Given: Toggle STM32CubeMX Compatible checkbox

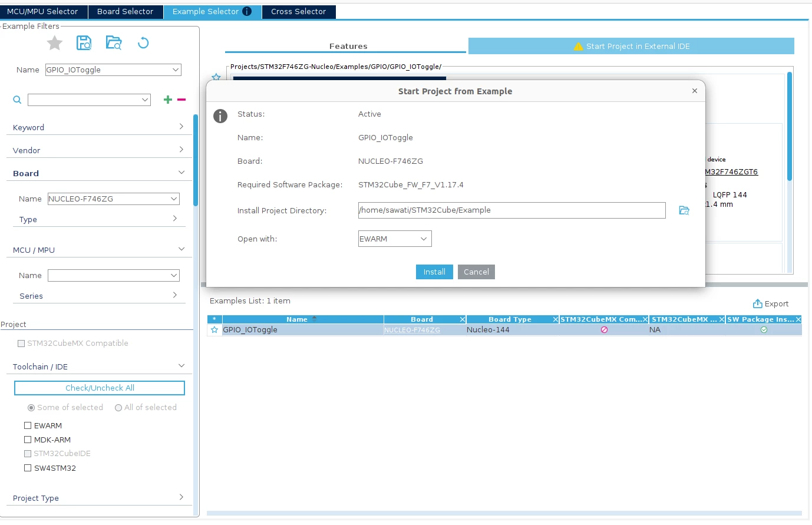Looking at the screenshot, I should tap(21, 344).
